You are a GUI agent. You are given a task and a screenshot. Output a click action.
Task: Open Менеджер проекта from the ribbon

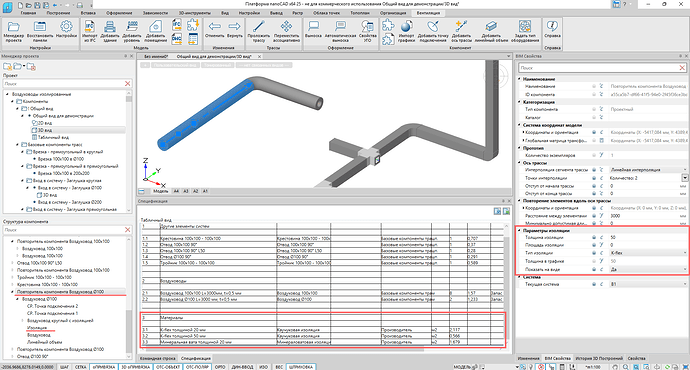pos(14,31)
